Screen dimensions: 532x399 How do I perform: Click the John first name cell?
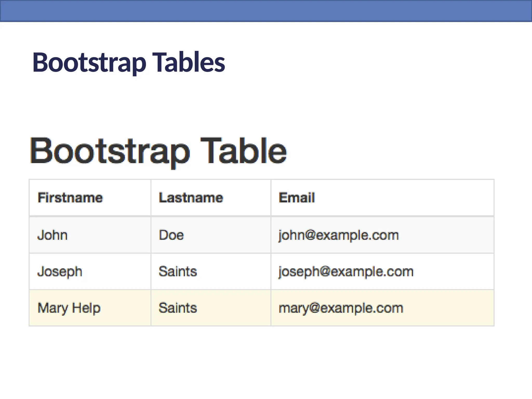click(x=52, y=235)
